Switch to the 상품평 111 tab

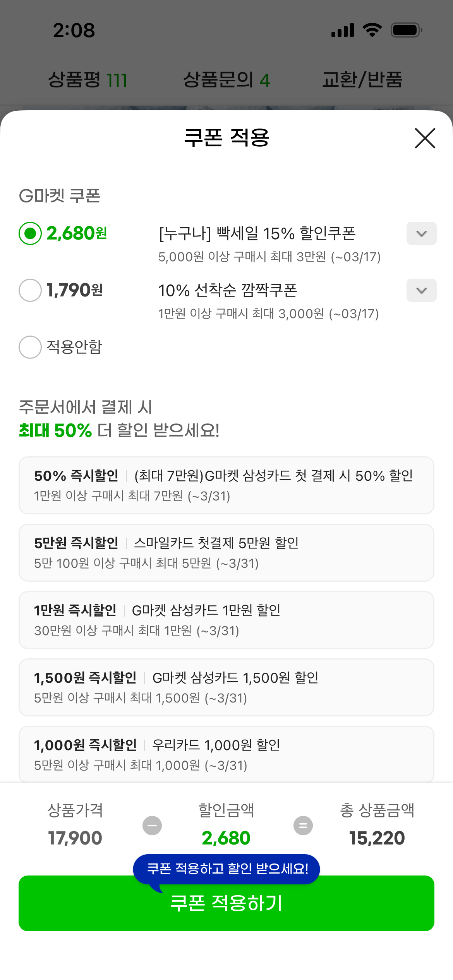click(x=88, y=80)
